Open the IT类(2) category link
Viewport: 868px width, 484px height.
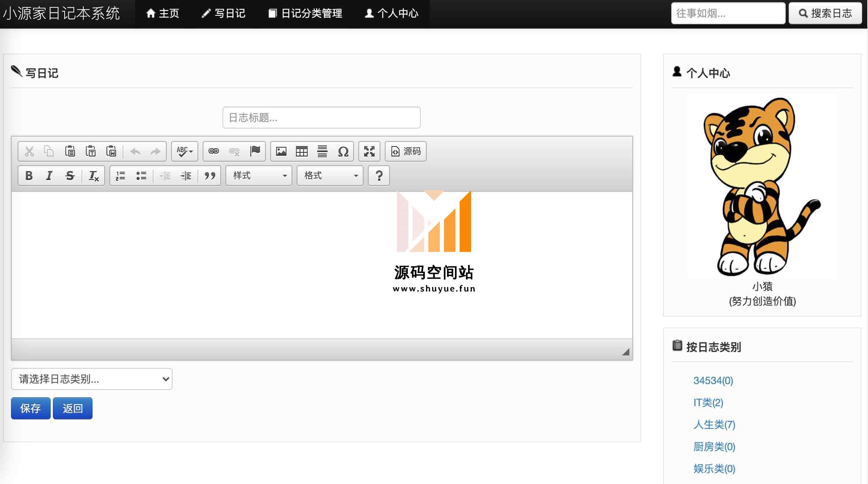(708, 402)
